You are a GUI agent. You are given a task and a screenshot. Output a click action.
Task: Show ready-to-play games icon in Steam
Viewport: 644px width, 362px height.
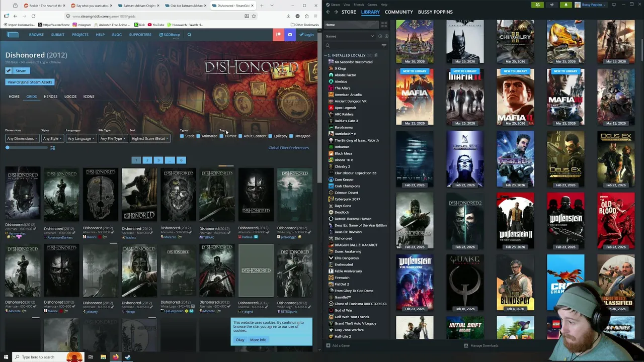coord(386,36)
